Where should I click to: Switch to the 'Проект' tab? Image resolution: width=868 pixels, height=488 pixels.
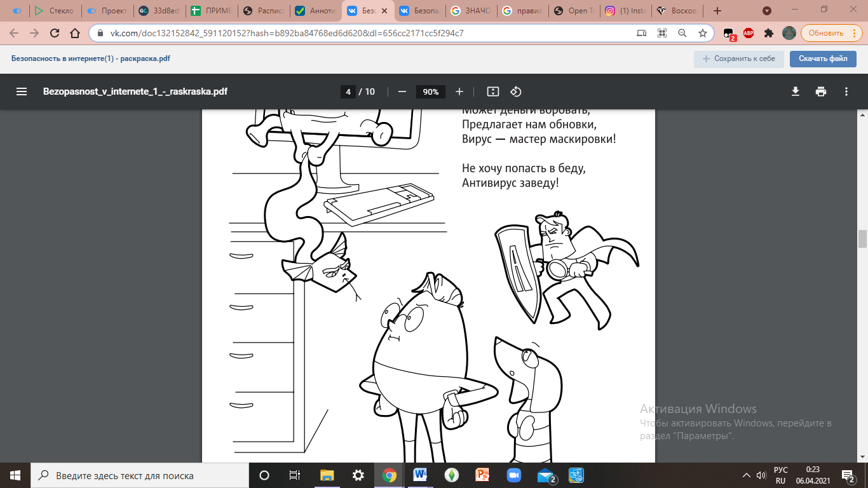tap(107, 11)
